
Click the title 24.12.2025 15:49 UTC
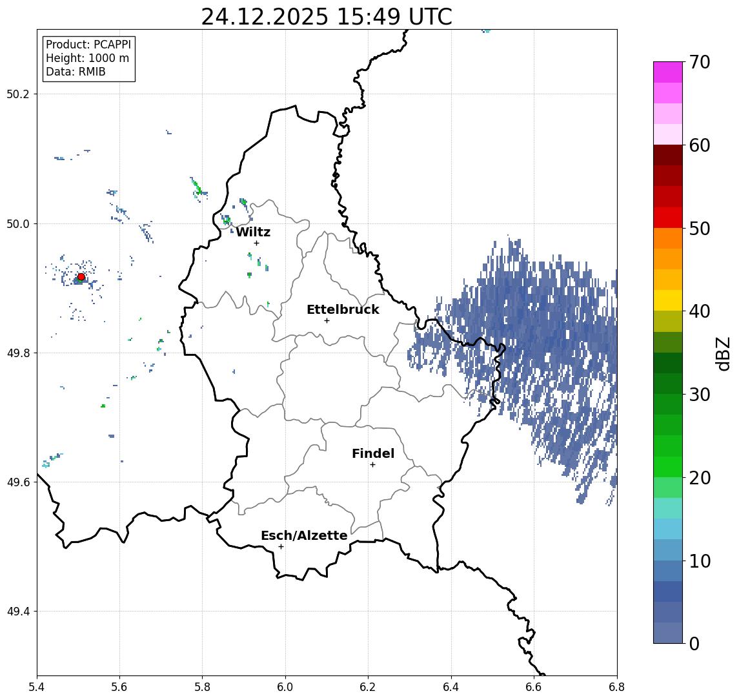[x=327, y=17]
